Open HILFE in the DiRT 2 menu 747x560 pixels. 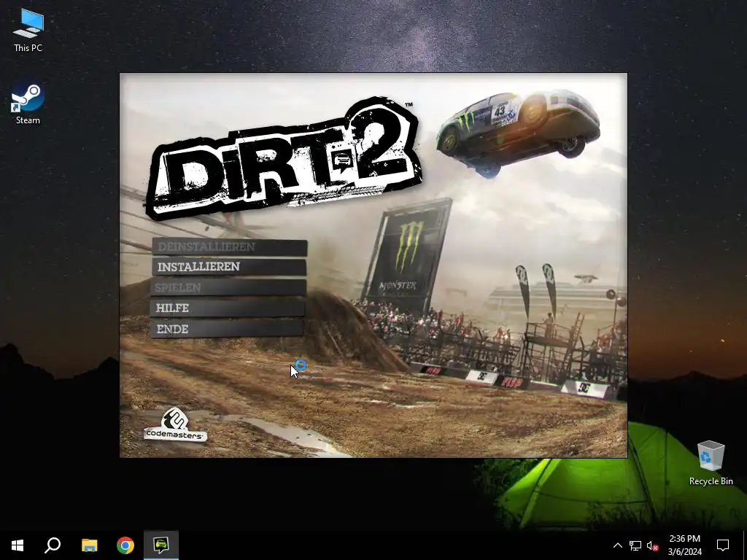pos(228,308)
